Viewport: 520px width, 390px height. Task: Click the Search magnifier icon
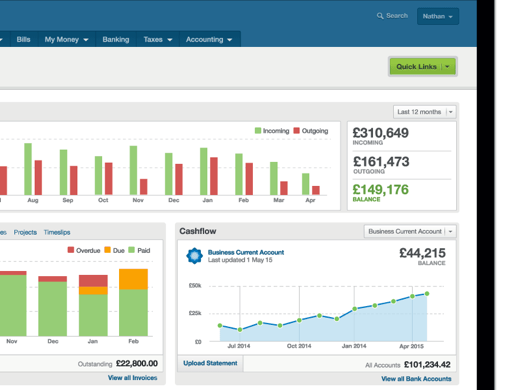point(380,16)
